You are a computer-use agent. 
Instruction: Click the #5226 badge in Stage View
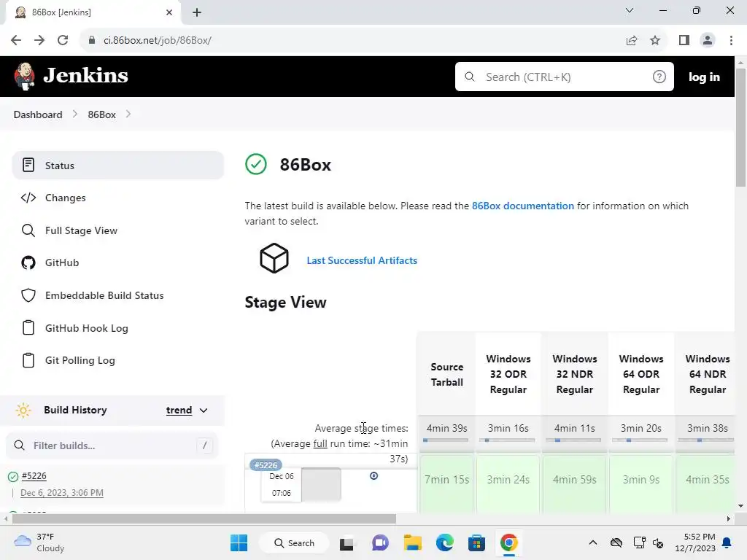pyautogui.click(x=266, y=464)
